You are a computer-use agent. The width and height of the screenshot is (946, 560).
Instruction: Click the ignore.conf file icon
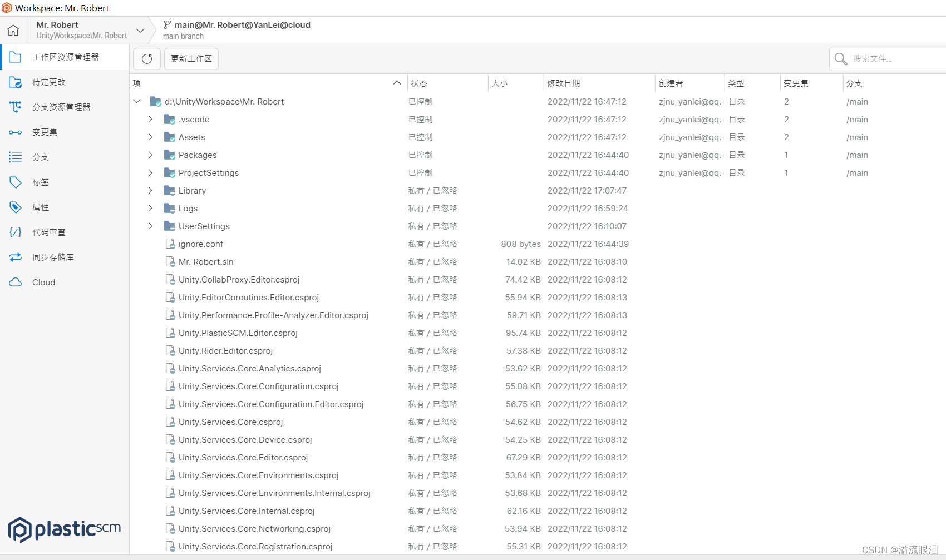coord(171,244)
